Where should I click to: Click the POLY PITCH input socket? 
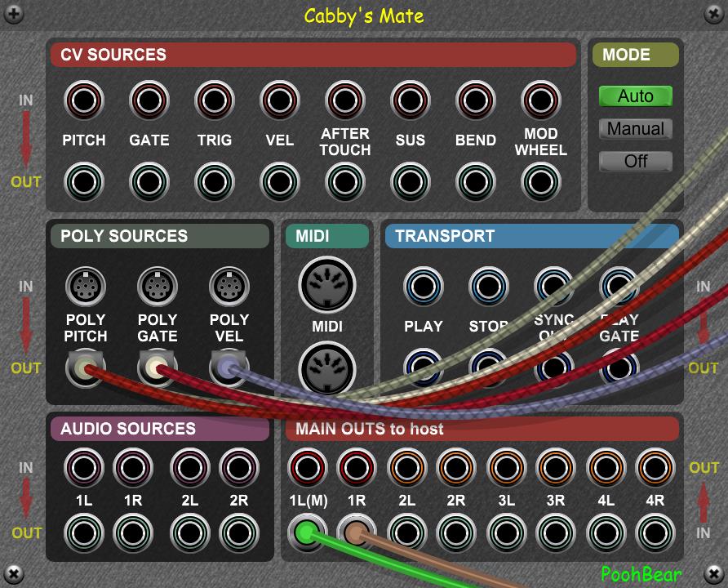(86, 287)
